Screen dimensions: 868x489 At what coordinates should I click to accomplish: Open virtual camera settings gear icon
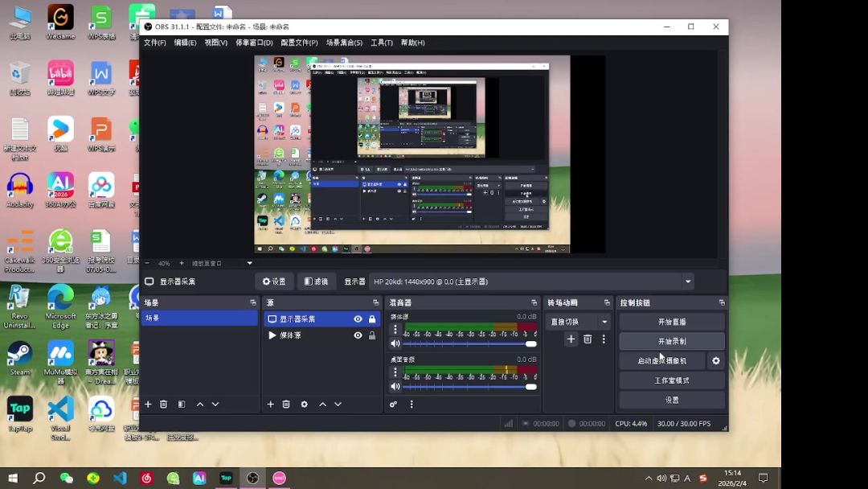716,361
